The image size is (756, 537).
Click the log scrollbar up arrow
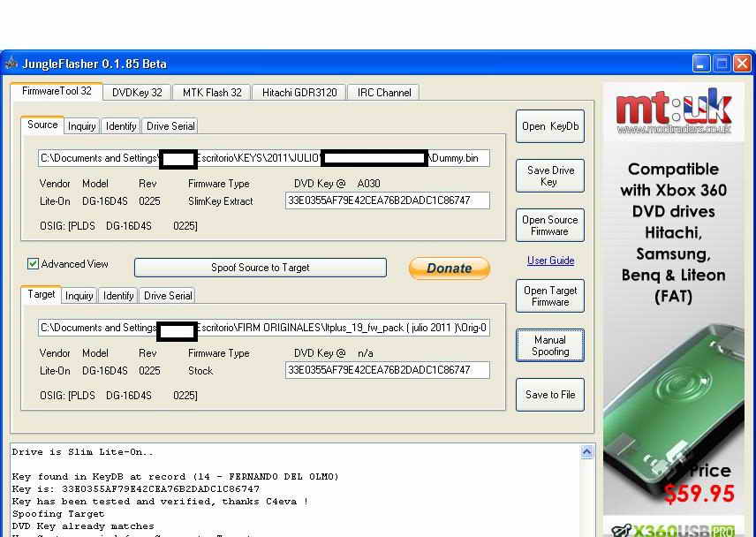[586, 451]
